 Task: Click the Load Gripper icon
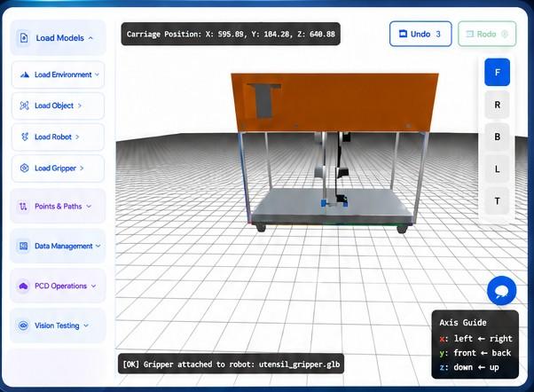point(25,168)
